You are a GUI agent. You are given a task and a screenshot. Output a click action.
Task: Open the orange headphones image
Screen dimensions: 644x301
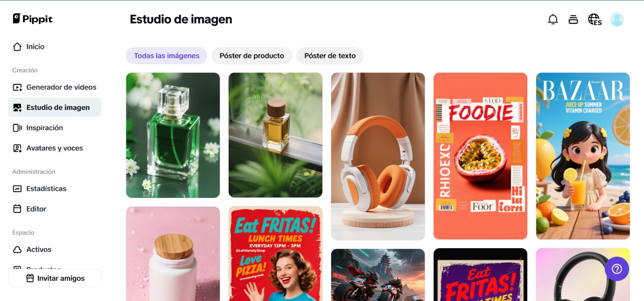378,156
